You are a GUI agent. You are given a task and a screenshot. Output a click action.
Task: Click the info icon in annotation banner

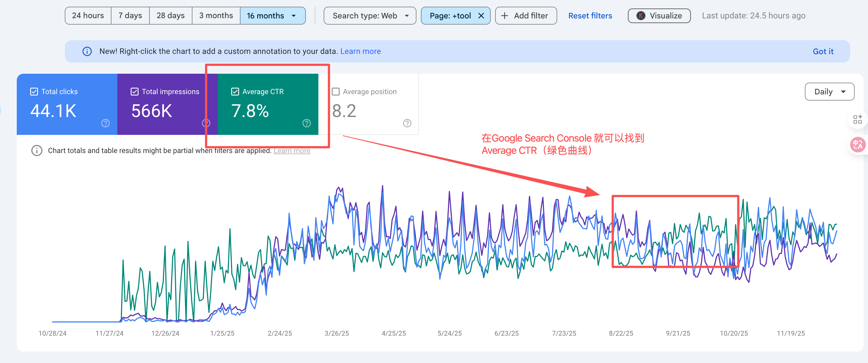[87, 51]
